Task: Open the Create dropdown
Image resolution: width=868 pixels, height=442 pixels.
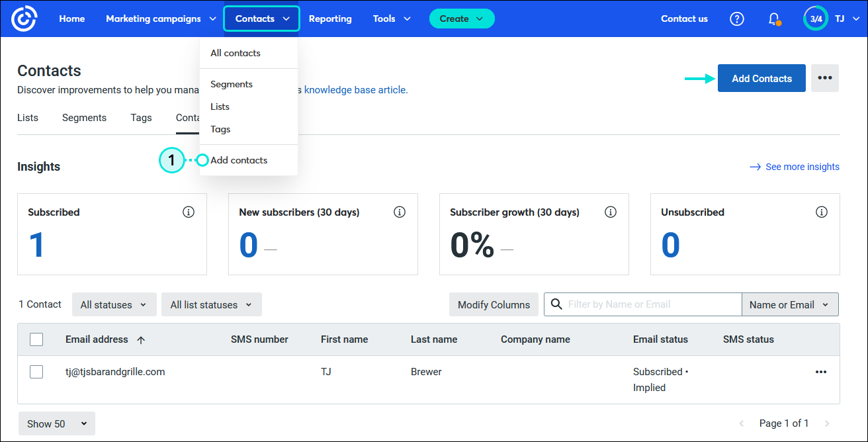Action: point(462,19)
